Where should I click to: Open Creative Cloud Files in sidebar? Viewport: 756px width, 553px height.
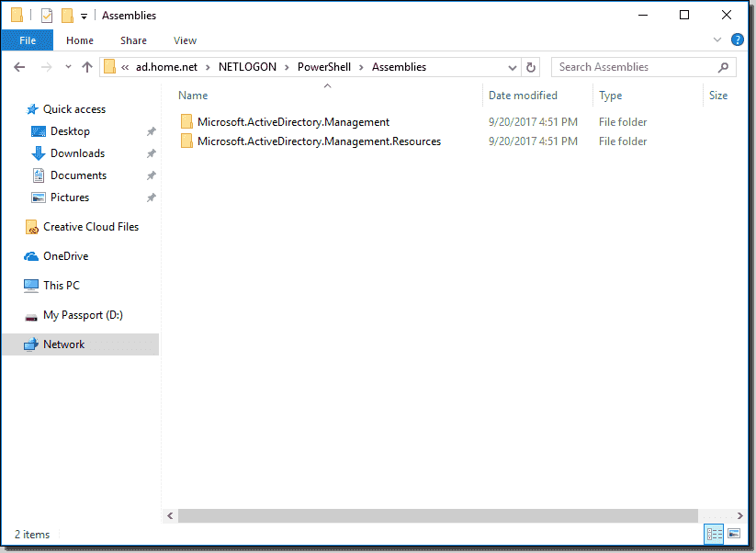(91, 227)
